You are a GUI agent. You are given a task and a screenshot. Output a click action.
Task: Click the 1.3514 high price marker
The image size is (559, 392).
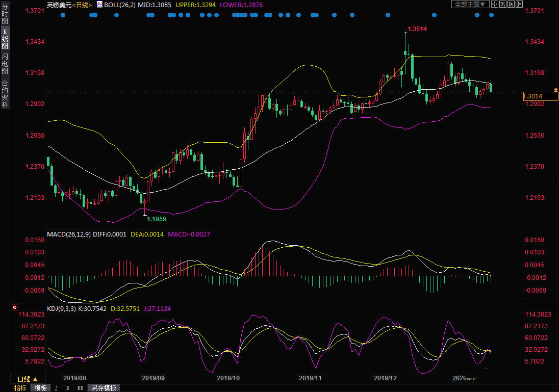click(x=417, y=29)
